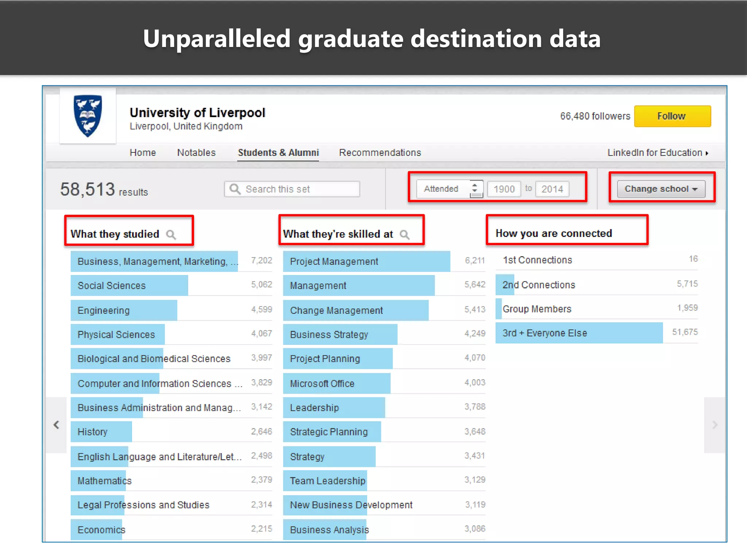The width and height of the screenshot is (747, 560).
Task: Click the University of Liverpool title
Action: (197, 113)
